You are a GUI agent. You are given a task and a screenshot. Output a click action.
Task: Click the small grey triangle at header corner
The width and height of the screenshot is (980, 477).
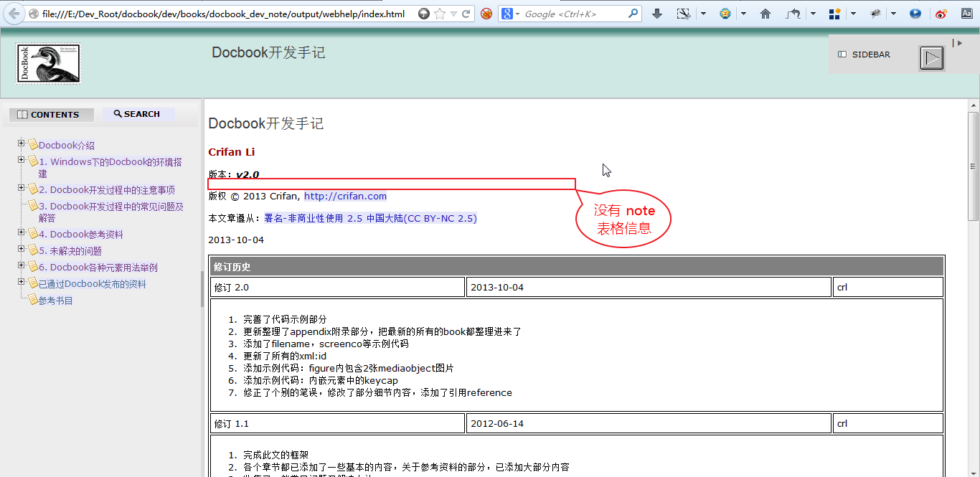click(960, 43)
